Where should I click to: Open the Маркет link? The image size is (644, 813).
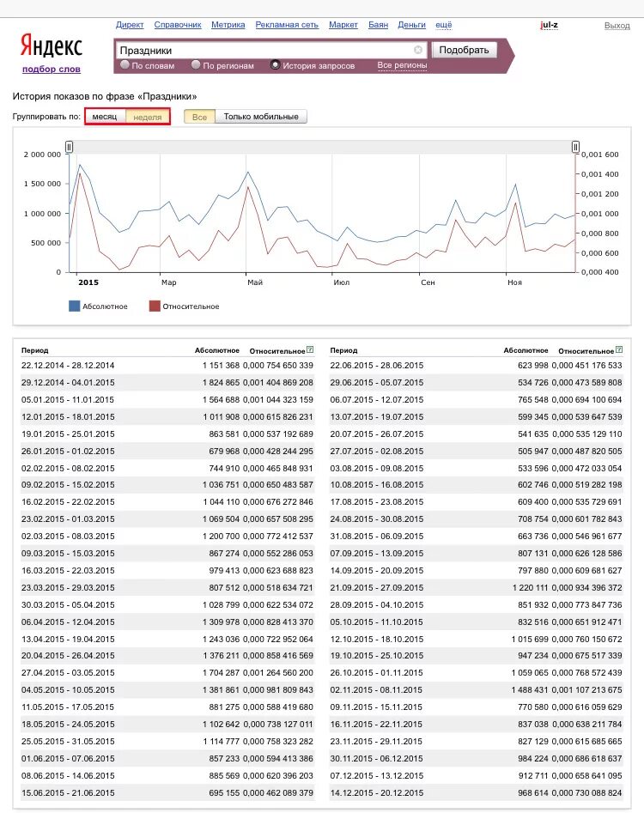[x=343, y=25]
